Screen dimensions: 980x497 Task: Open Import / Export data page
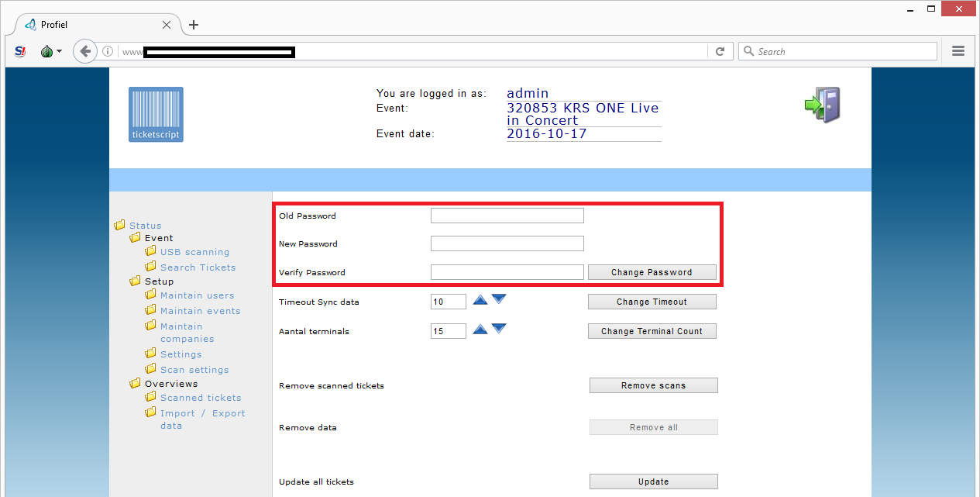(203, 419)
